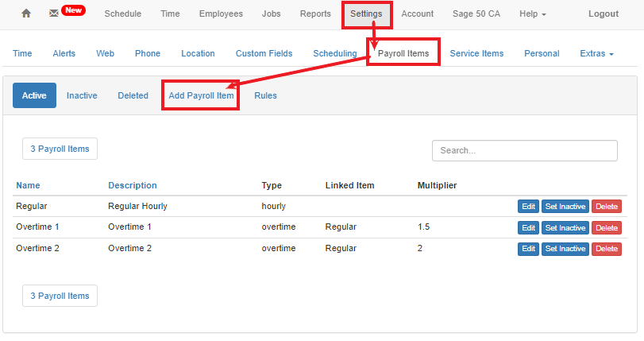Expand the Extras dropdown
644x341 pixels.
tap(596, 53)
